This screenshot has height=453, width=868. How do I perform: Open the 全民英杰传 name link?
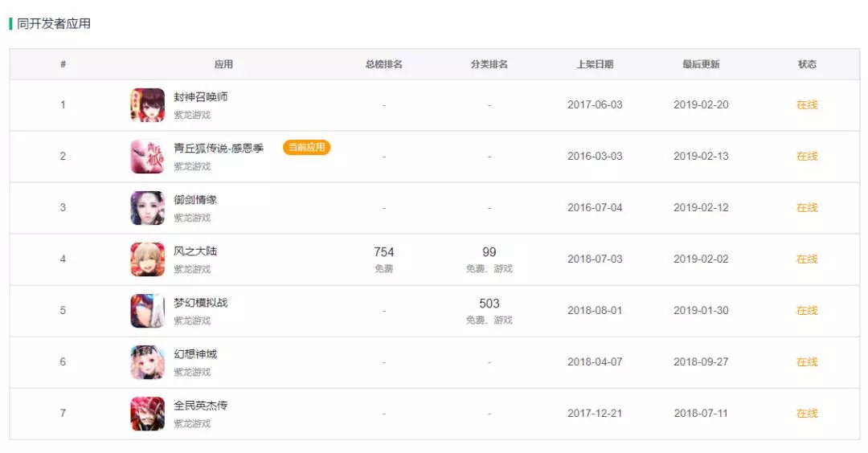pos(201,406)
